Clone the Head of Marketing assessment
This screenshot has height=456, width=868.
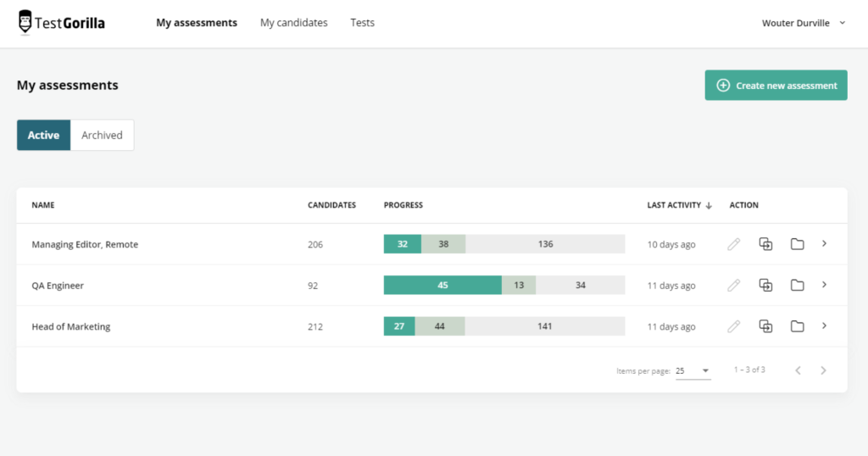click(x=765, y=326)
